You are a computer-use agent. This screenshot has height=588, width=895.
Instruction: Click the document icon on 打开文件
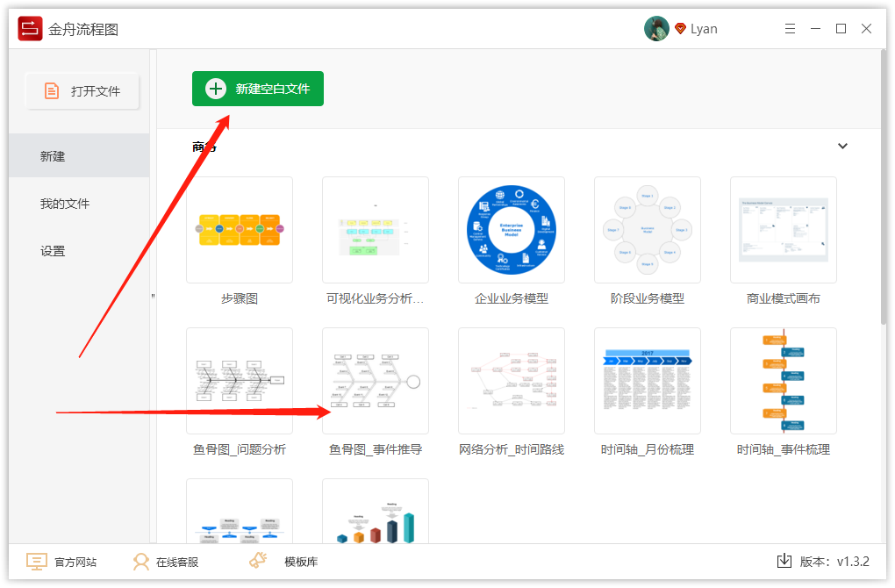point(52,90)
